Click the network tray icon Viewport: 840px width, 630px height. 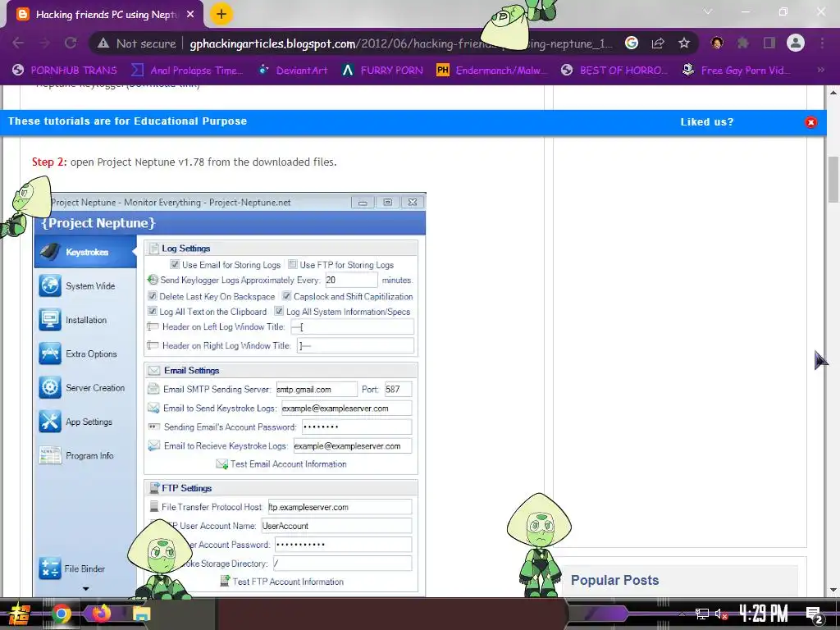click(702, 614)
